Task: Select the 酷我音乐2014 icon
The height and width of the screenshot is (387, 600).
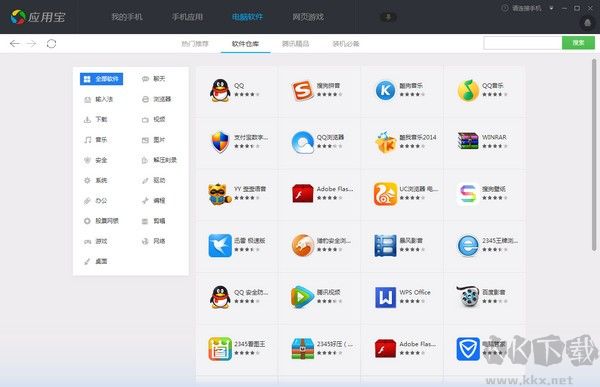Action: (x=385, y=142)
